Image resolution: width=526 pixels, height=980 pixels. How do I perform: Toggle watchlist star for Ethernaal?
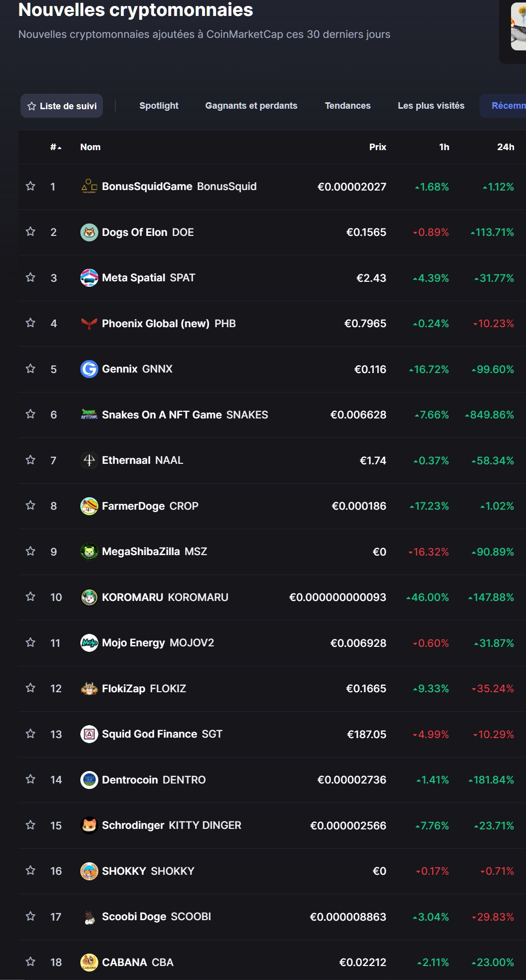tap(30, 460)
